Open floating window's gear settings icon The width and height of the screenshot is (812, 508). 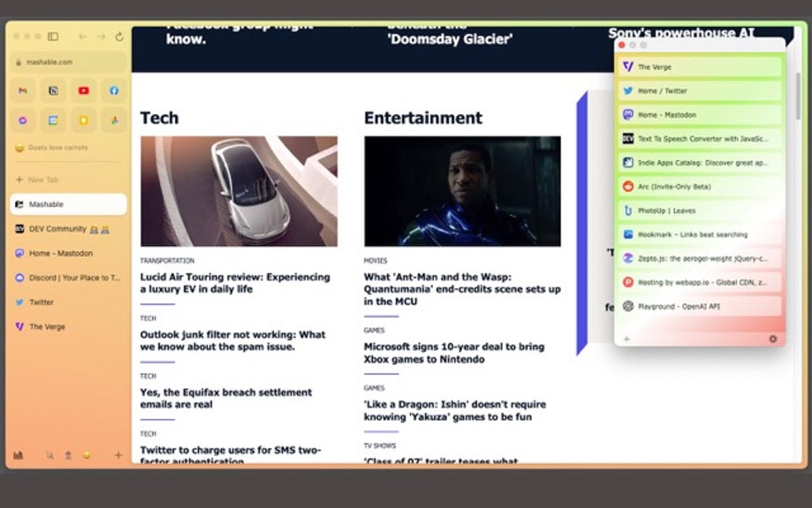click(x=773, y=339)
